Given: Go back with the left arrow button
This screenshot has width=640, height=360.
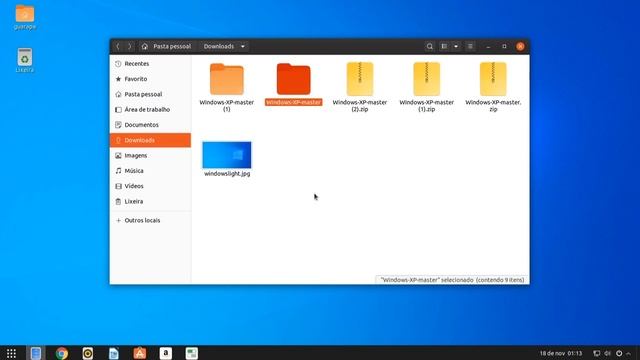Looking at the screenshot, I should 118,47.
